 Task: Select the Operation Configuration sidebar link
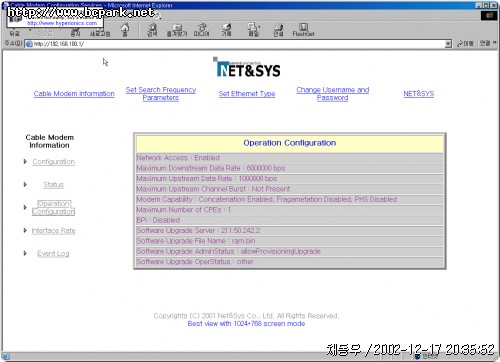53,207
